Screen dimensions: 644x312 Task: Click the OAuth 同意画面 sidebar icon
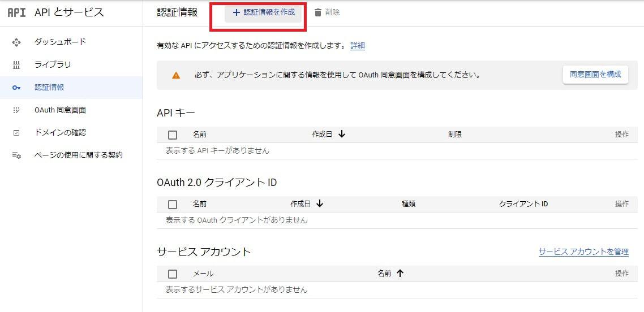pyautogui.click(x=16, y=110)
